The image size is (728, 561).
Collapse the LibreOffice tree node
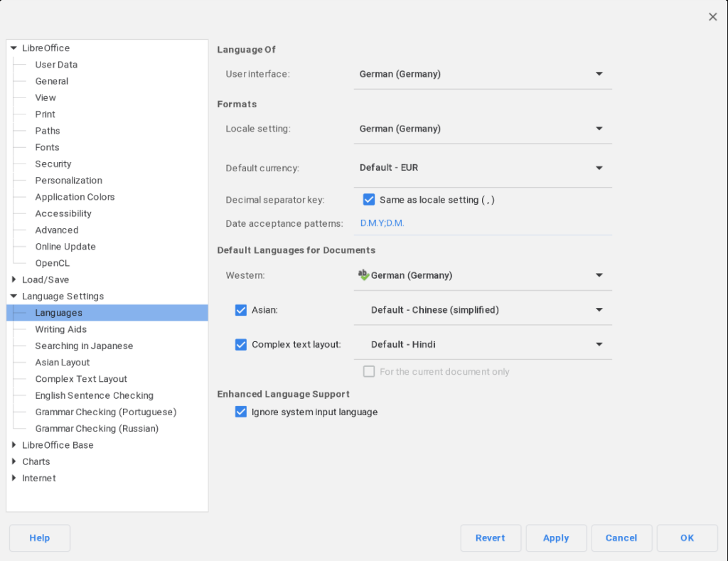pyautogui.click(x=14, y=48)
